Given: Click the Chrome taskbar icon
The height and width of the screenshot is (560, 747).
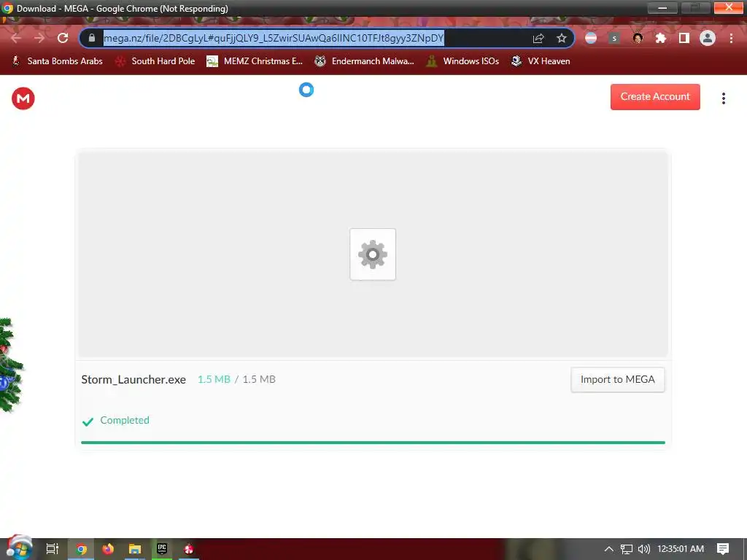Looking at the screenshot, I should tap(81, 549).
